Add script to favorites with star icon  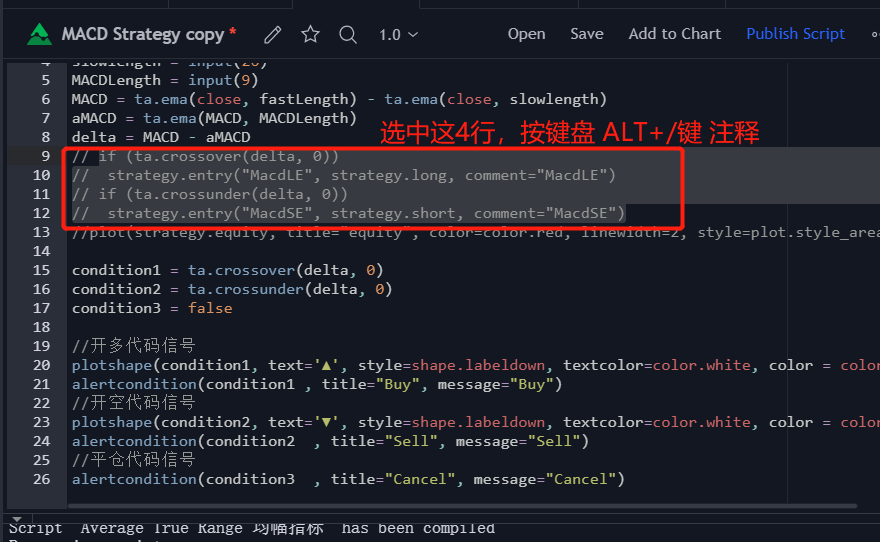pyautogui.click(x=310, y=34)
